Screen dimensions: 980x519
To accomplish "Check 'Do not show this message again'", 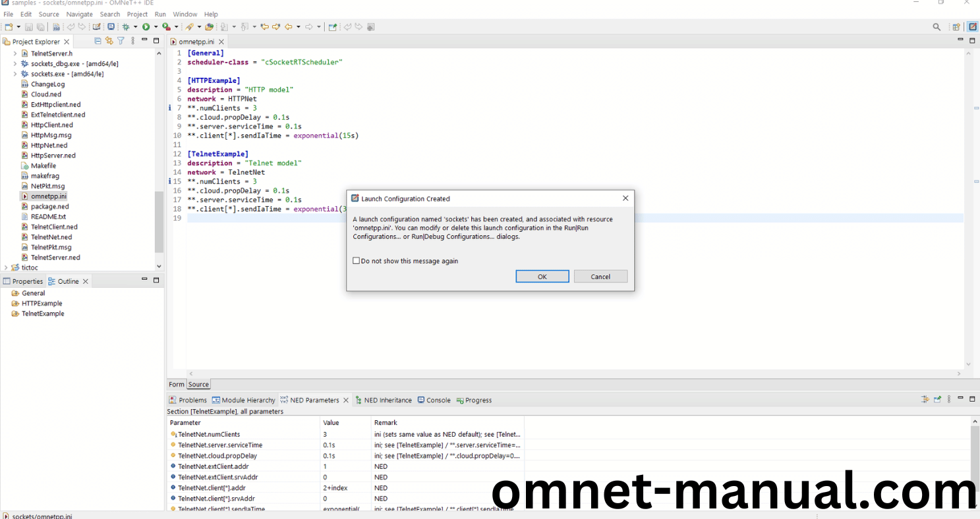I will pos(357,261).
